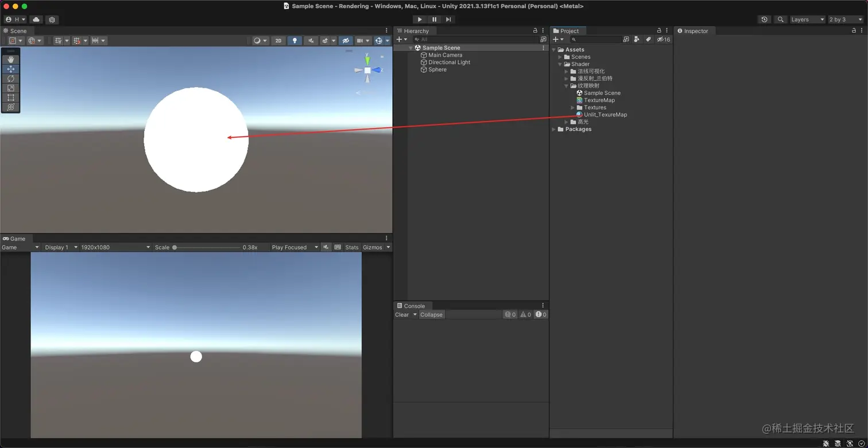Viewport: 868px width, 448px height.
Task: Open the Scene view options menu
Action: tap(386, 31)
